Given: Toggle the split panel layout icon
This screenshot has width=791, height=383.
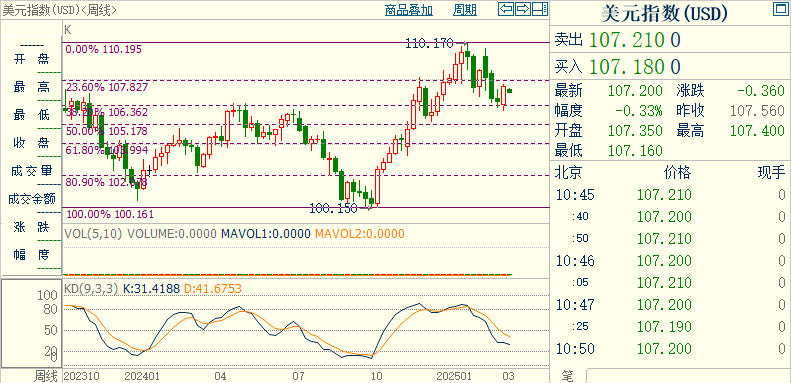Looking at the screenshot, I should [540, 9].
